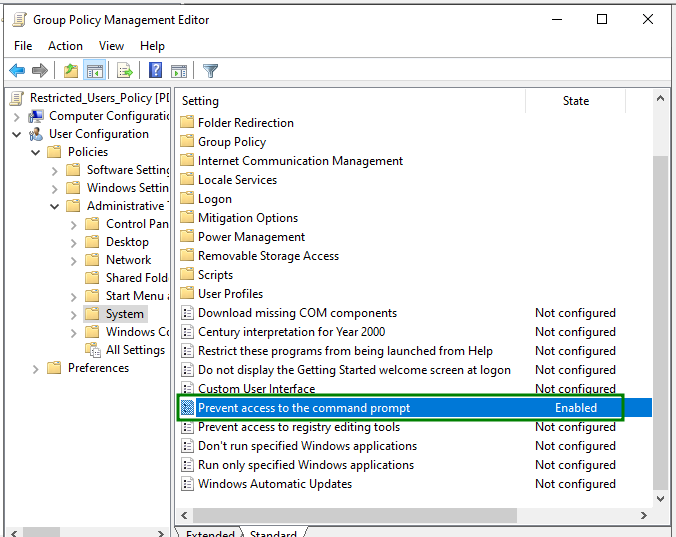Click icon beside Prevent access to command prompt

point(187,408)
